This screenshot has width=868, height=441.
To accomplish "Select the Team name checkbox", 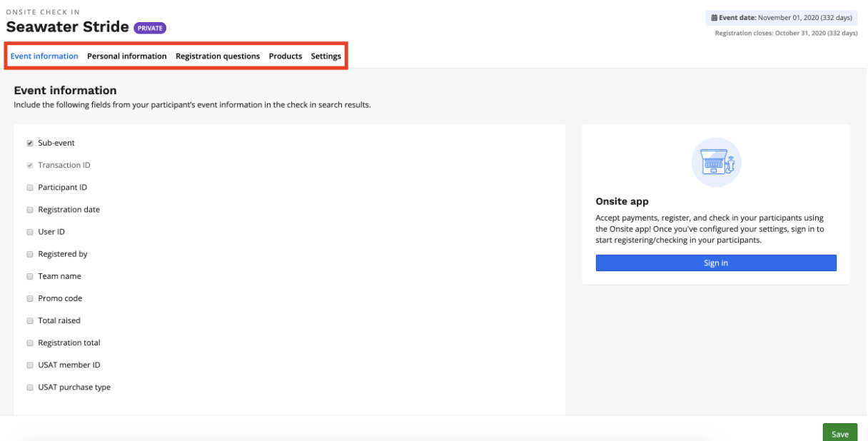I will coord(30,276).
